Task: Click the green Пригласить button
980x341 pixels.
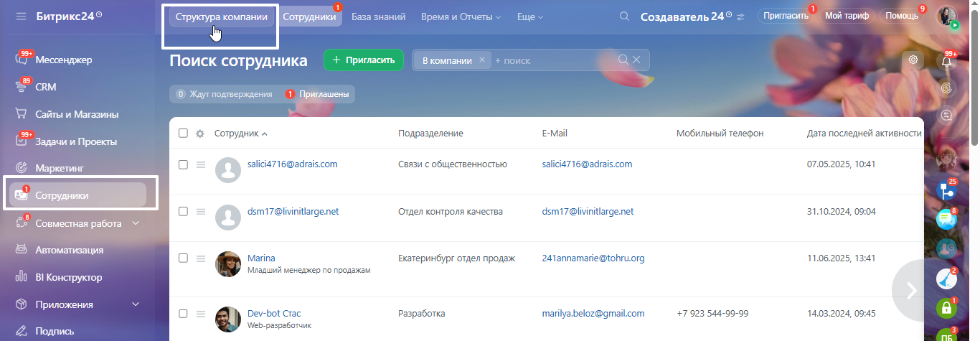Action: coord(364,60)
